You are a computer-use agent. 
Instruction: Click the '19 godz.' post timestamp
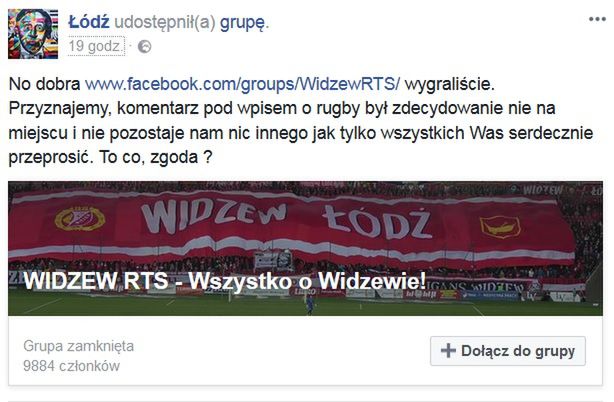[96, 46]
